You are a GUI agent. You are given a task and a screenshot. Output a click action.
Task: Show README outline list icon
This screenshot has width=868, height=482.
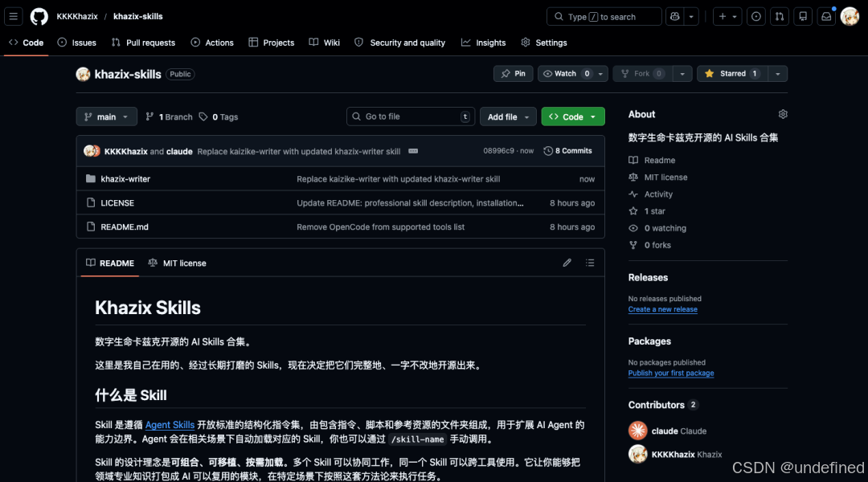pos(590,263)
